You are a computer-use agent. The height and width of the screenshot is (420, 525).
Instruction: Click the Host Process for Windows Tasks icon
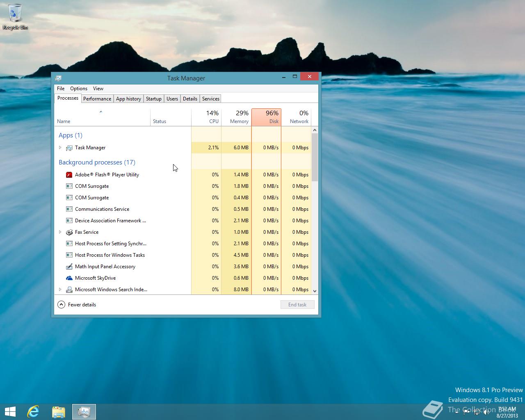69,255
